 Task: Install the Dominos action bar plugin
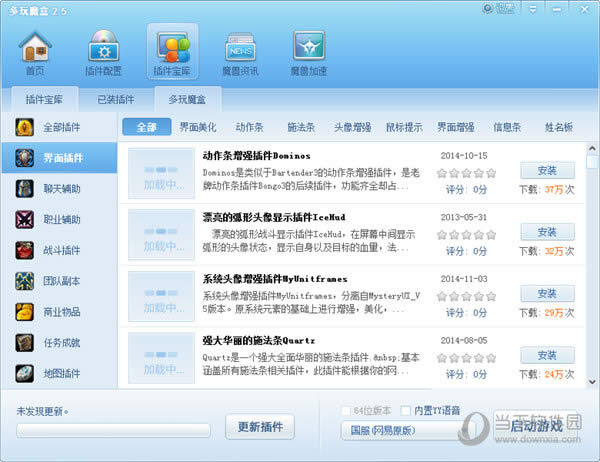547,170
